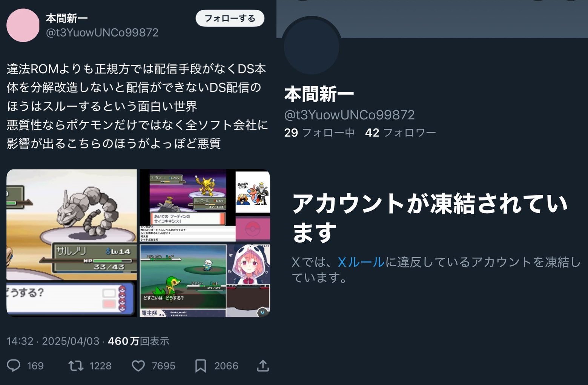Open the Xルール link
588x385 pixels.
[361, 262]
